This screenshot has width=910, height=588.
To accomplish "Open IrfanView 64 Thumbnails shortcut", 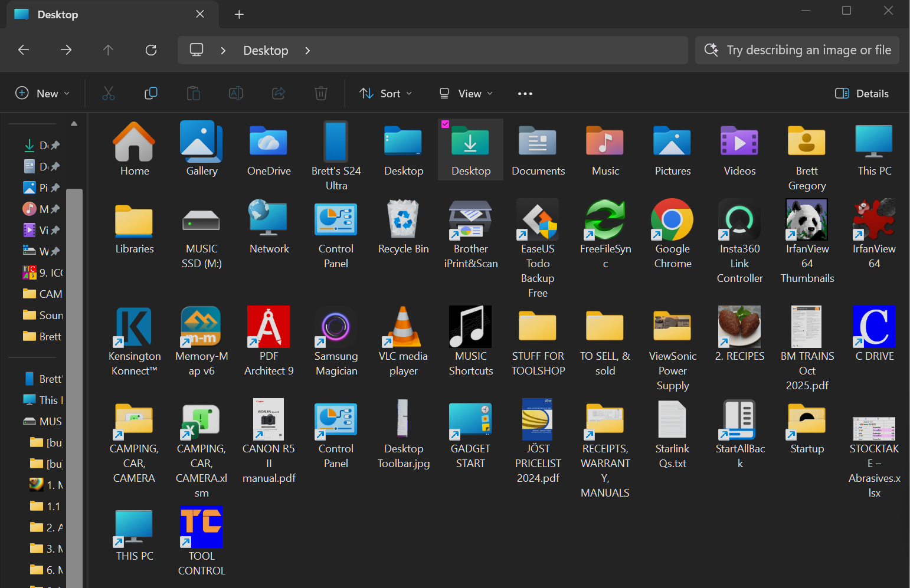I will 807,220.
